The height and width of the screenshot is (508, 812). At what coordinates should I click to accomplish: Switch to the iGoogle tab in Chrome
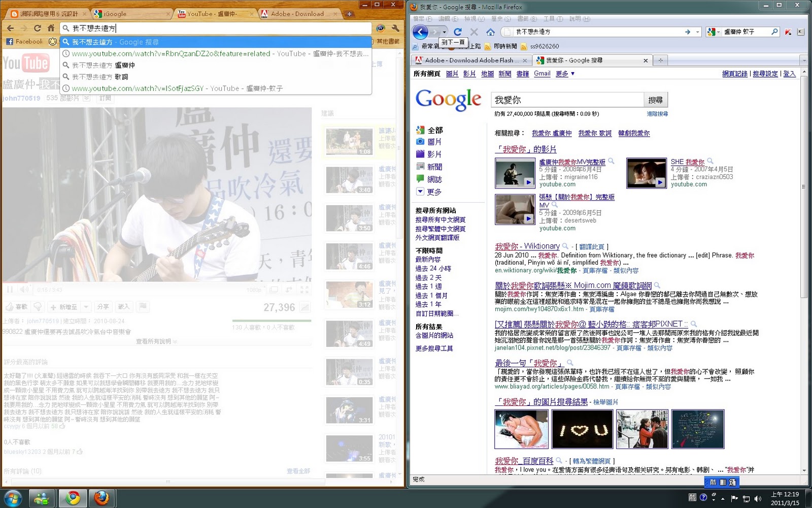pos(131,14)
